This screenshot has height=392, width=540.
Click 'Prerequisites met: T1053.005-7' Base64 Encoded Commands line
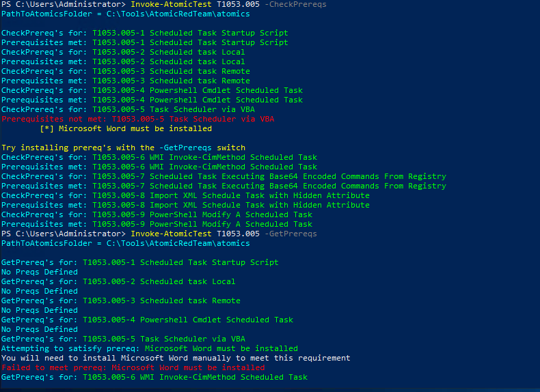(224, 186)
